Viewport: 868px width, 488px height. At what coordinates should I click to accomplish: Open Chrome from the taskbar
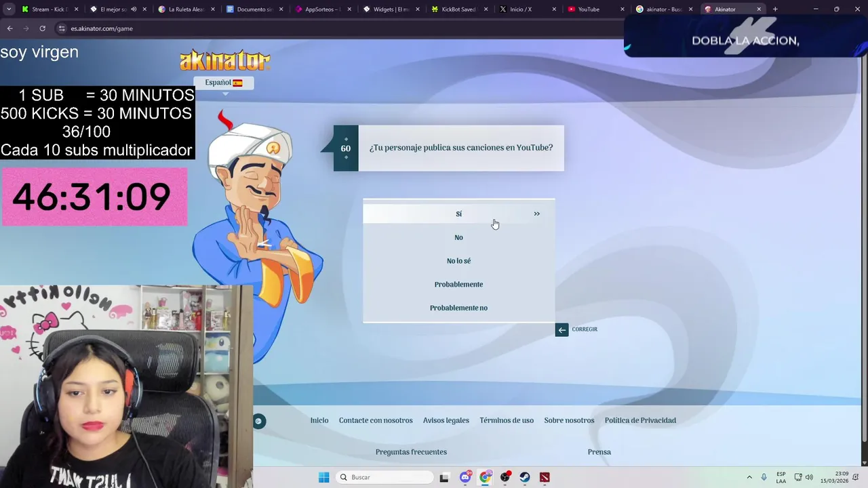point(485,477)
